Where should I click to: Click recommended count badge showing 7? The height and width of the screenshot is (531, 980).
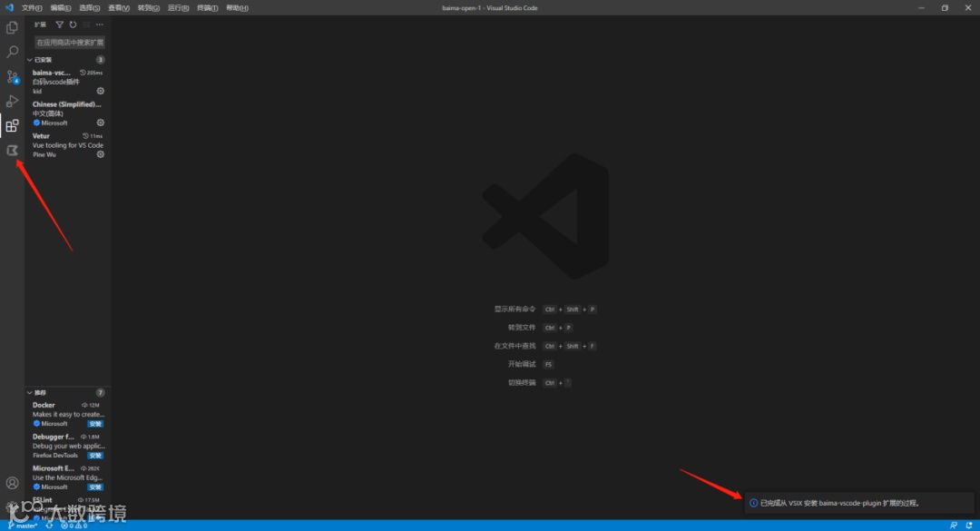point(100,393)
